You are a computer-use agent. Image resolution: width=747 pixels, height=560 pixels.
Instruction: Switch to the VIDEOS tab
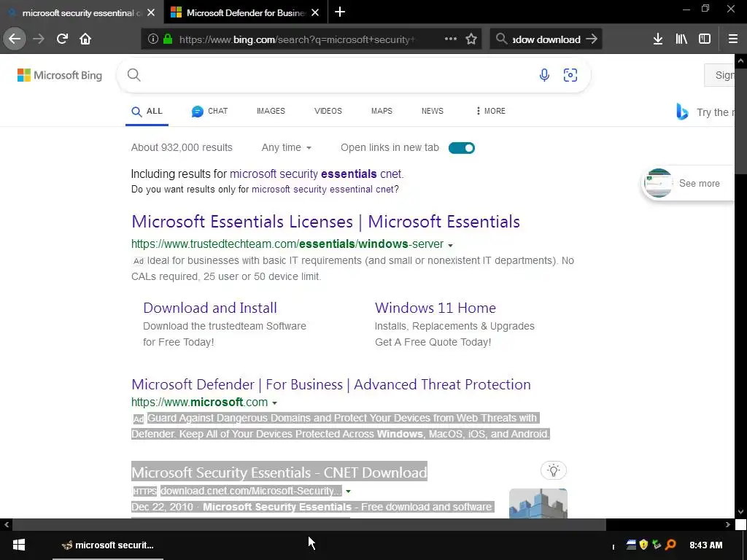click(x=328, y=111)
